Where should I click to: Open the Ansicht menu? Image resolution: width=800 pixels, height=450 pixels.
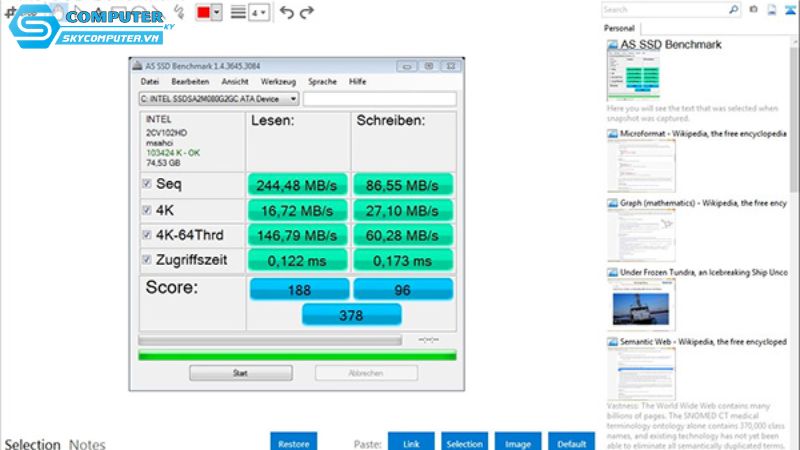point(235,82)
